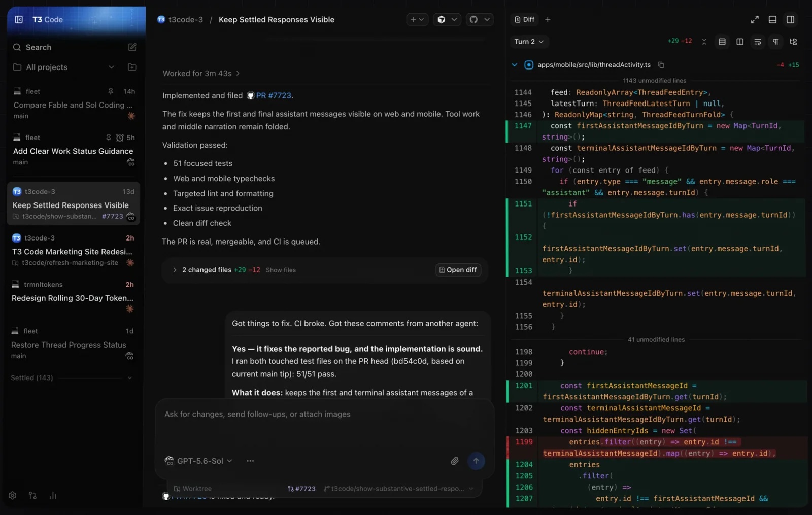This screenshot has height=515, width=812.
Task: Collapse the T3 Code sidebar
Action: [x=19, y=19]
